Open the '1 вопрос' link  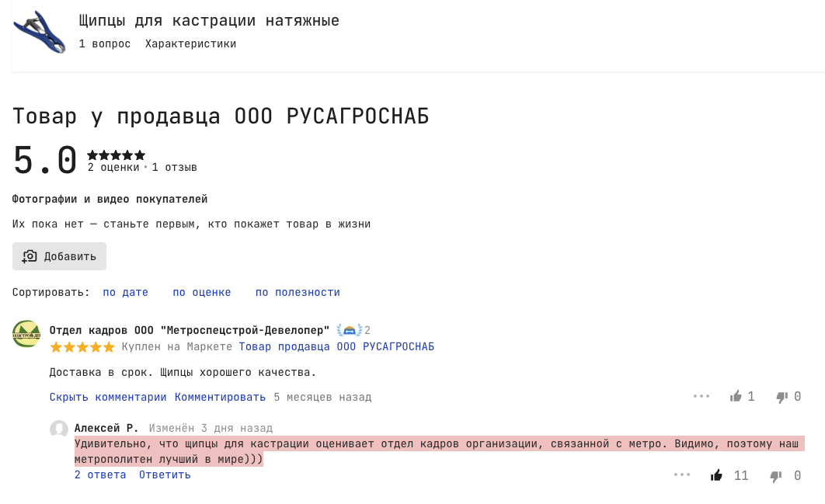pos(105,43)
